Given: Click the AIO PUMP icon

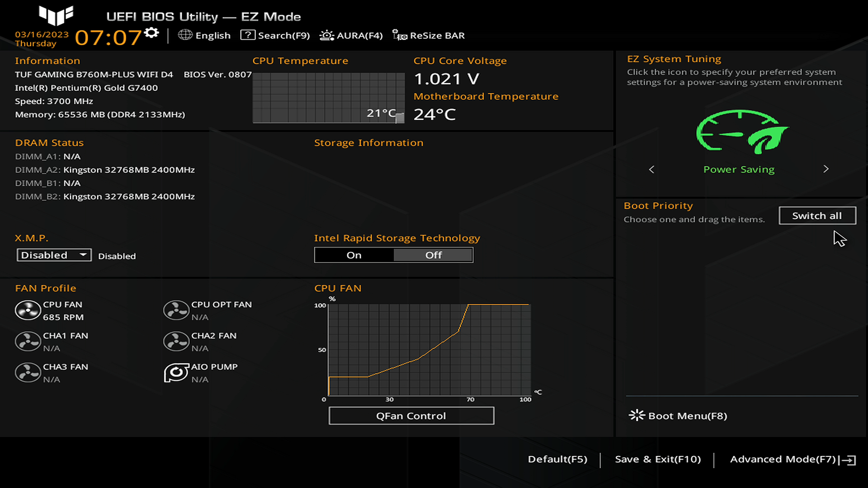Looking at the screenshot, I should 176,373.
